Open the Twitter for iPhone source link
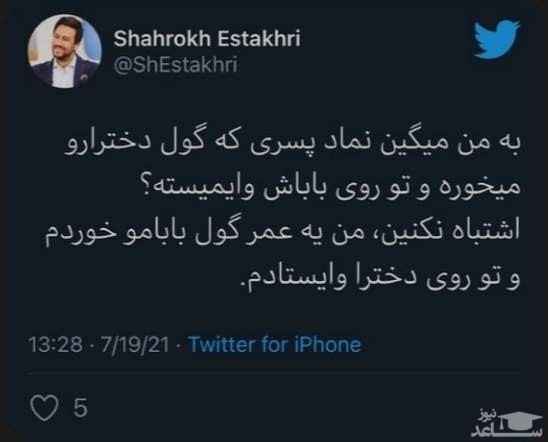 (275, 345)
